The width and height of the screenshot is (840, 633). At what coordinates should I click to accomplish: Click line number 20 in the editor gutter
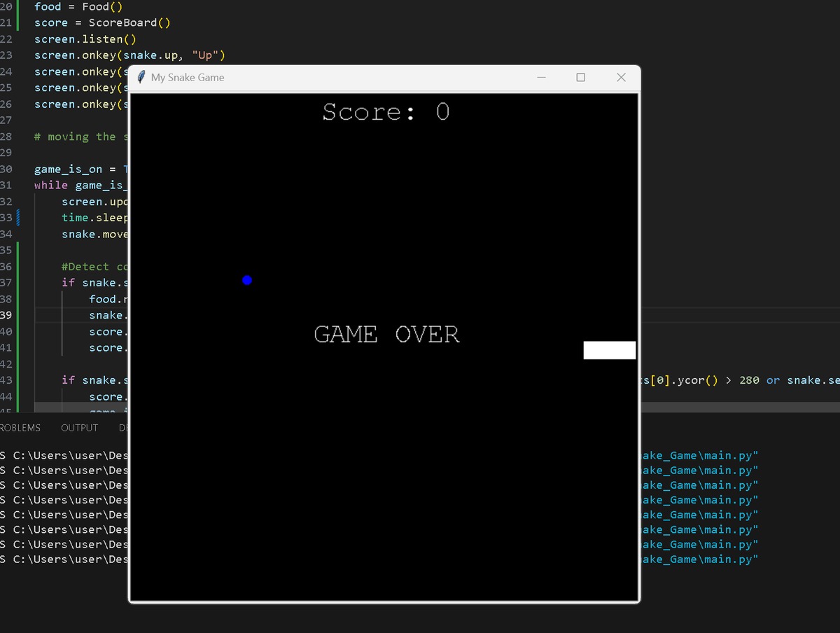(x=6, y=6)
